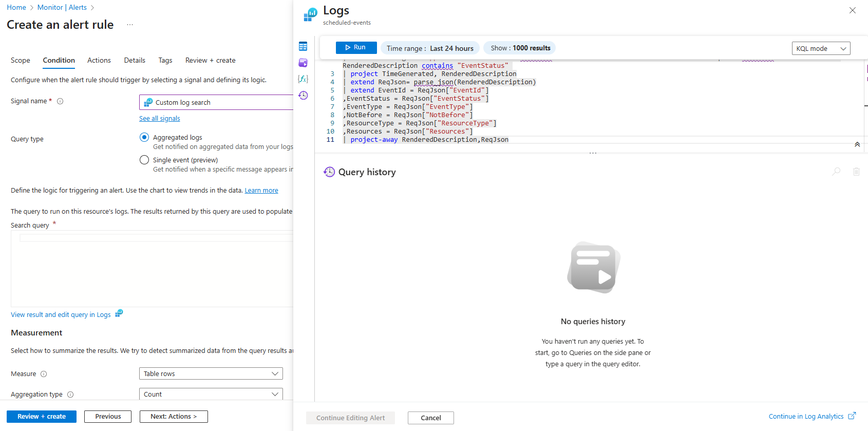
Task: Click the Logs icon next to View result link
Action: (x=119, y=313)
